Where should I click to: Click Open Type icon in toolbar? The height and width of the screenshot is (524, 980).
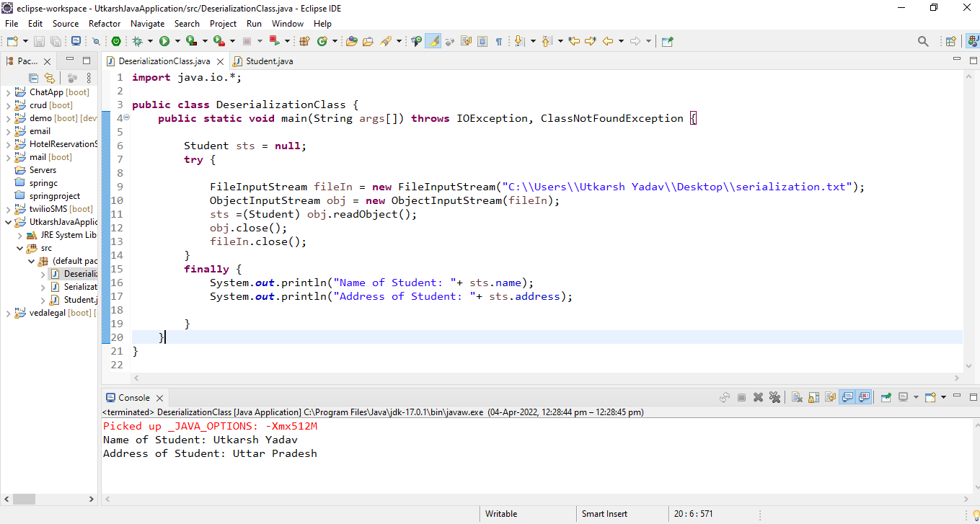tap(352, 42)
